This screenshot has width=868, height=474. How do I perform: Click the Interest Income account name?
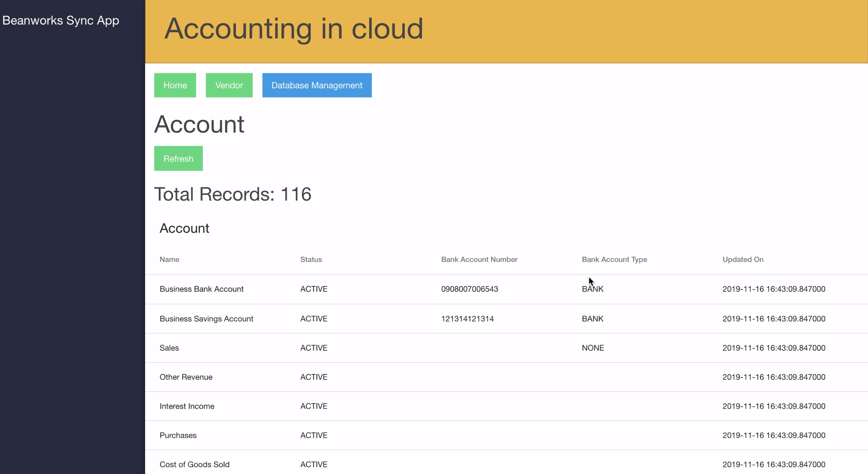187,406
